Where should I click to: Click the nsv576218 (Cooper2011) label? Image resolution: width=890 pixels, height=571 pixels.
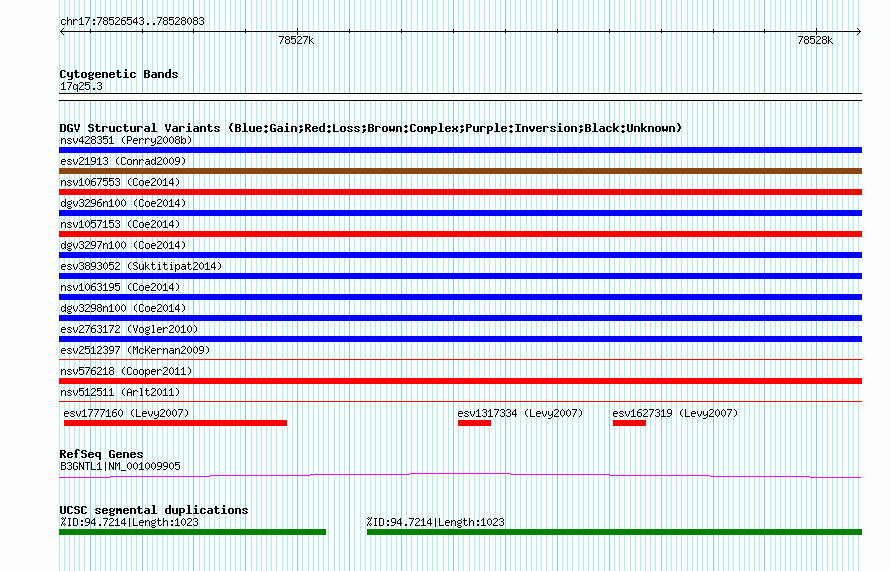(126, 371)
